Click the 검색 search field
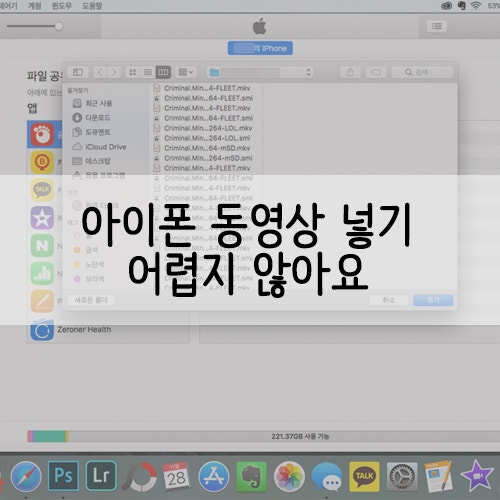 tap(422, 72)
